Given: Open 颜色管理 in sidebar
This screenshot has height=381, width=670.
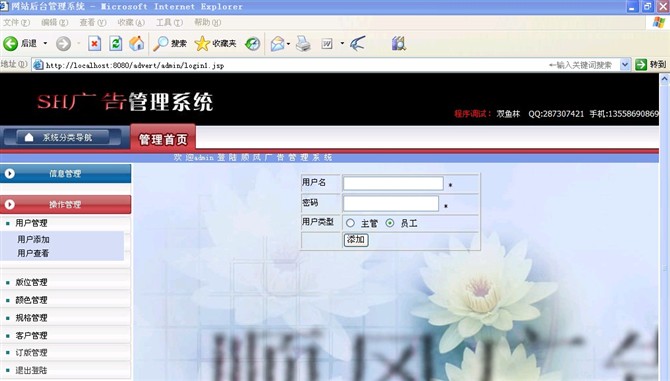Looking at the screenshot, I should coord(31,300).
